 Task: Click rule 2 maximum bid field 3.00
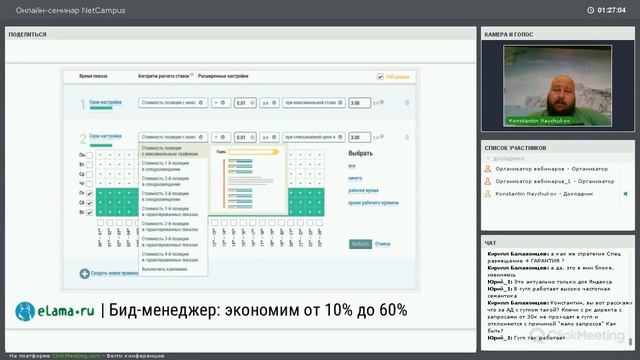(359, 137)
